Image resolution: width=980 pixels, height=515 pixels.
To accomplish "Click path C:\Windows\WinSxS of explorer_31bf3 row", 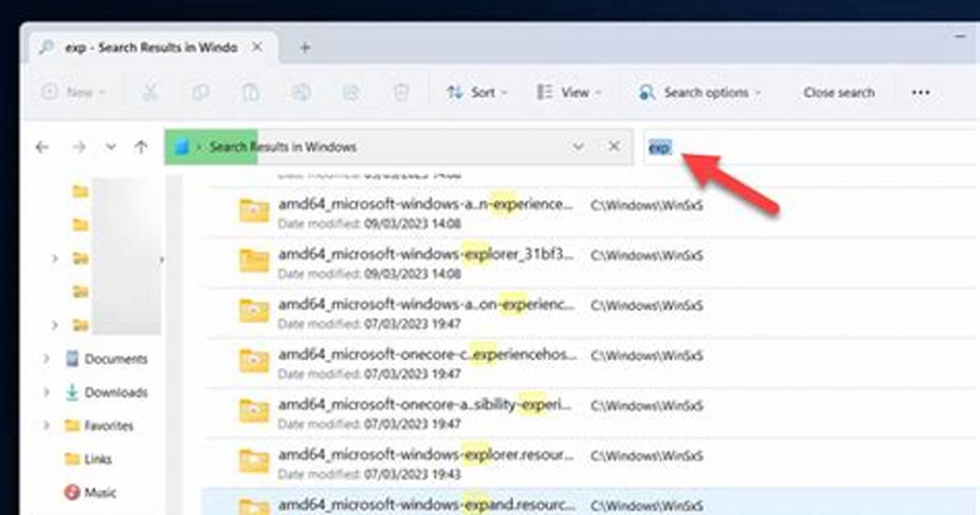I will [647, 255].
